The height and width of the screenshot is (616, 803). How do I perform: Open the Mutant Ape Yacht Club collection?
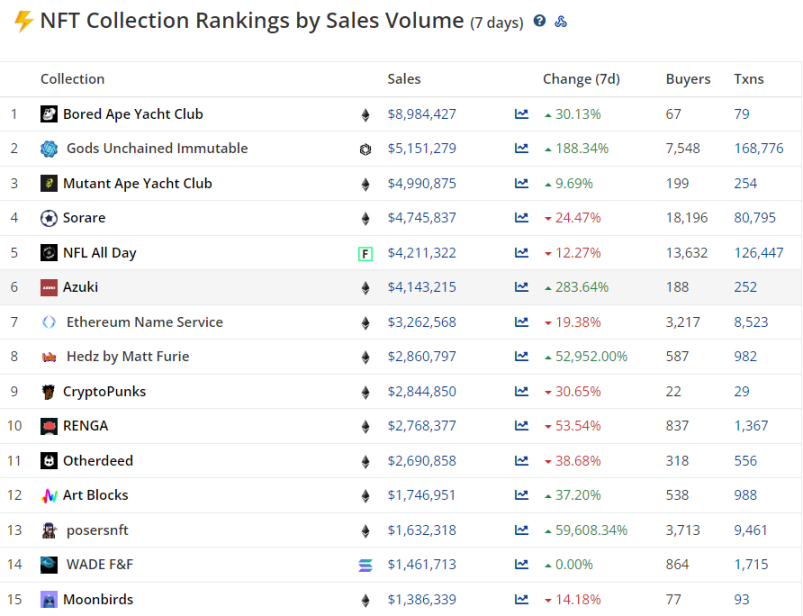click(x=137, y=183)
